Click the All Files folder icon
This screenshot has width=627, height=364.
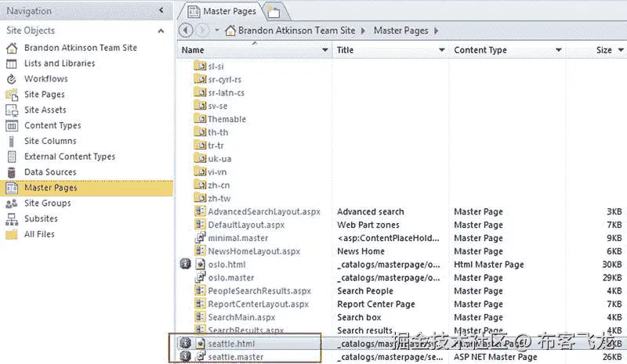(12, 235)
